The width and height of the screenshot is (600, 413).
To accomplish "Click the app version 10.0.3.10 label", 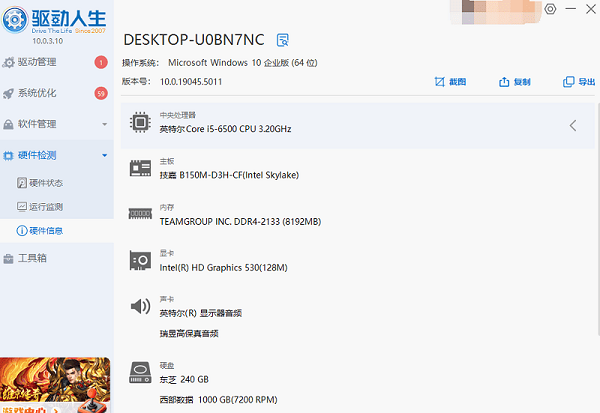I will point(47,41).
